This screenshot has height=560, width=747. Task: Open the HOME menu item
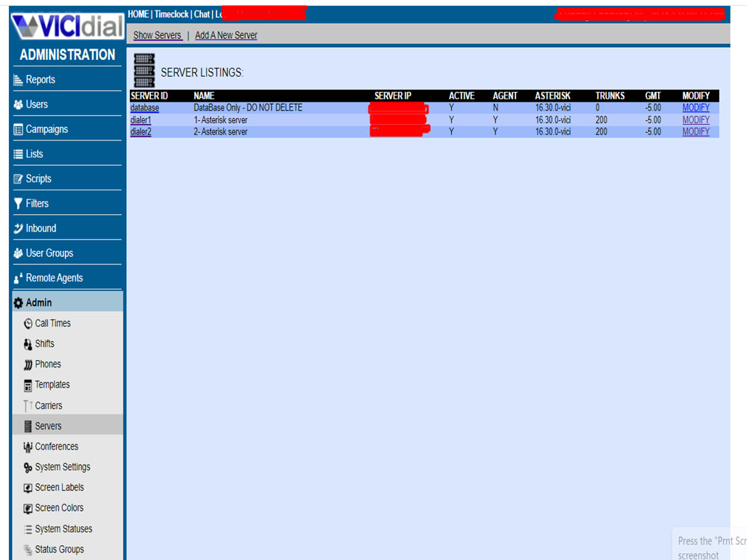click(137, 13)
